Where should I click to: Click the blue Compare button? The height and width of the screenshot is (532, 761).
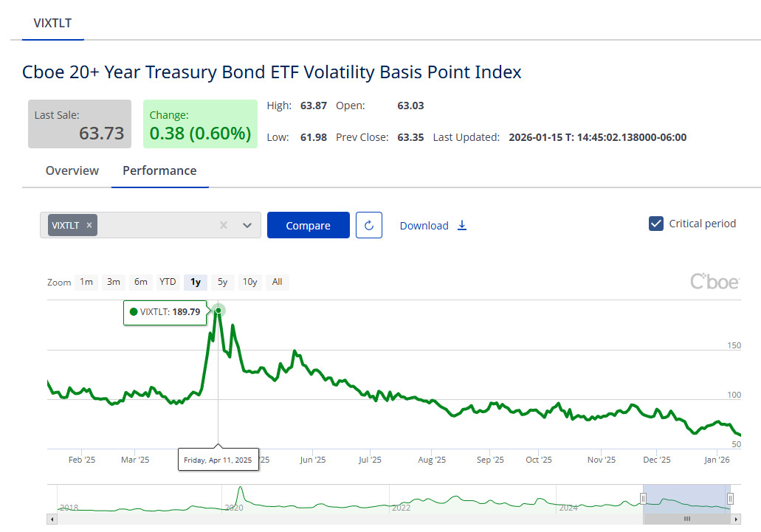tap(308, 225)
